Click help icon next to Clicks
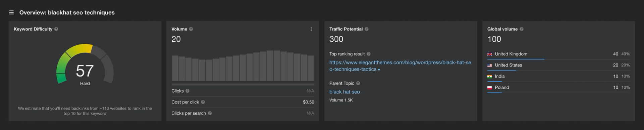The image size is (644, 130). click(187, 91)
